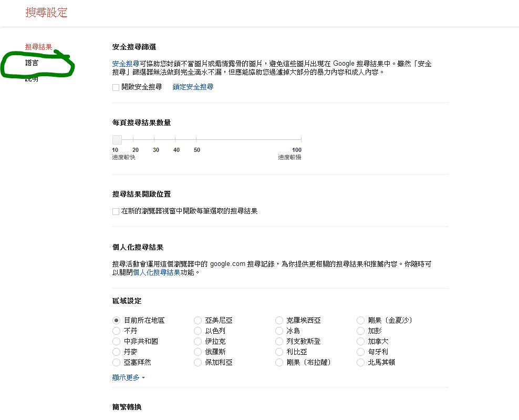
Task: Click the 鎖定安全搜尋 link
Action: (x=193, y=87)
